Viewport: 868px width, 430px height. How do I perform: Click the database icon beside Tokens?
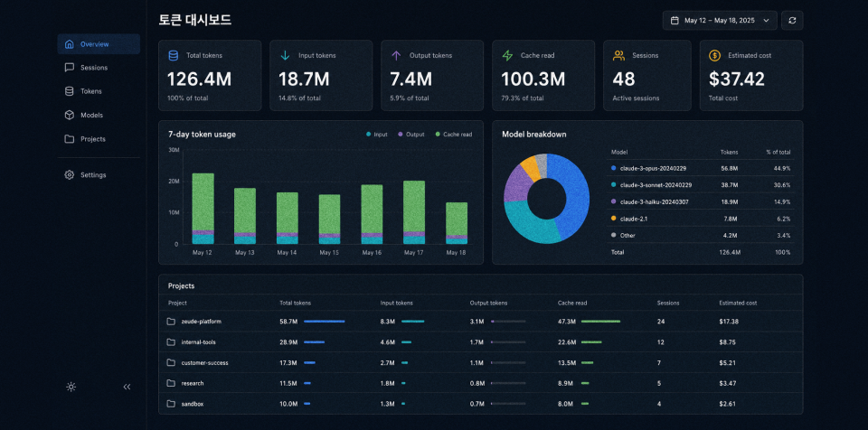[70, 91]
